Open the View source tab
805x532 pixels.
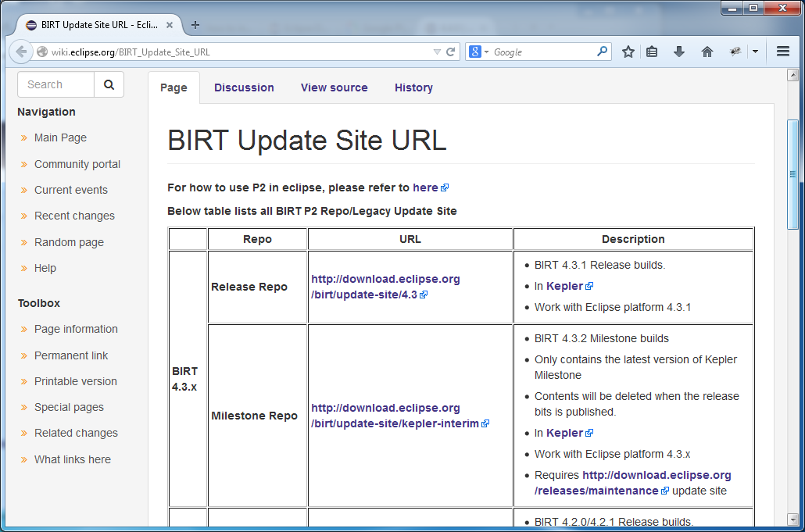point(335,87)
